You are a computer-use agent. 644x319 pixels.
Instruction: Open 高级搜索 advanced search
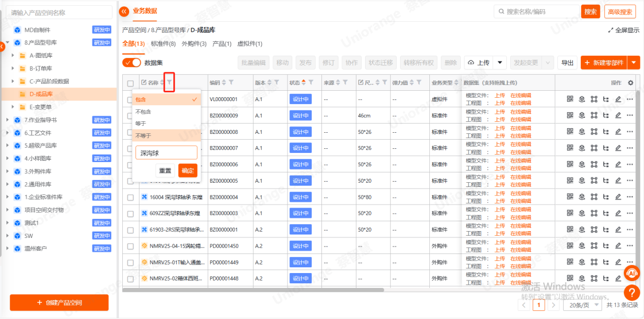620,12
